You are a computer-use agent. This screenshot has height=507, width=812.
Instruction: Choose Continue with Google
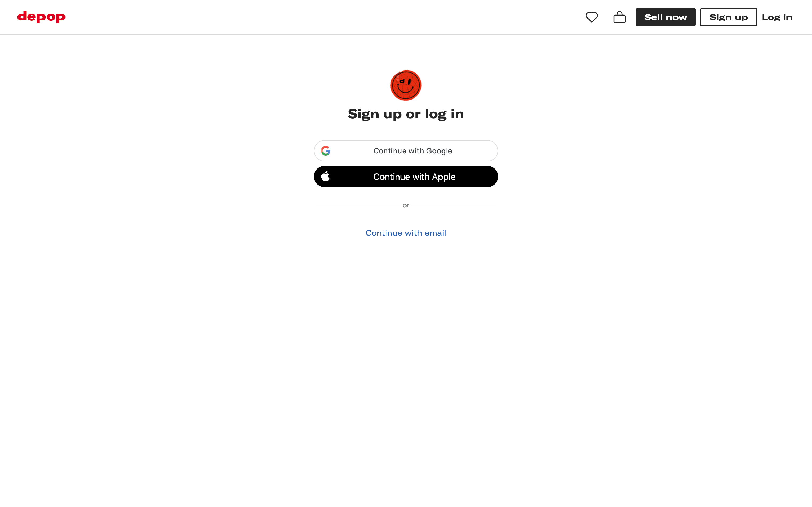pyautogui.click(x=406, y=151)
